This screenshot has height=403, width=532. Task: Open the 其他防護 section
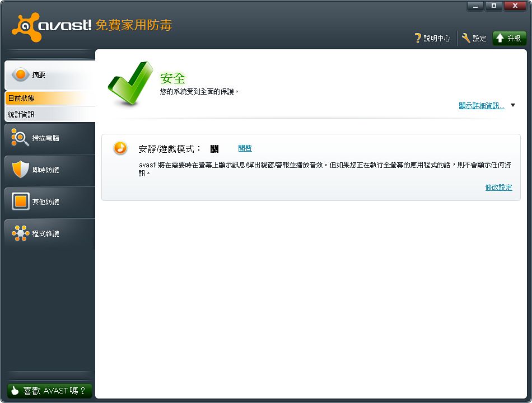pyautogui.click(x=50, y=201)
